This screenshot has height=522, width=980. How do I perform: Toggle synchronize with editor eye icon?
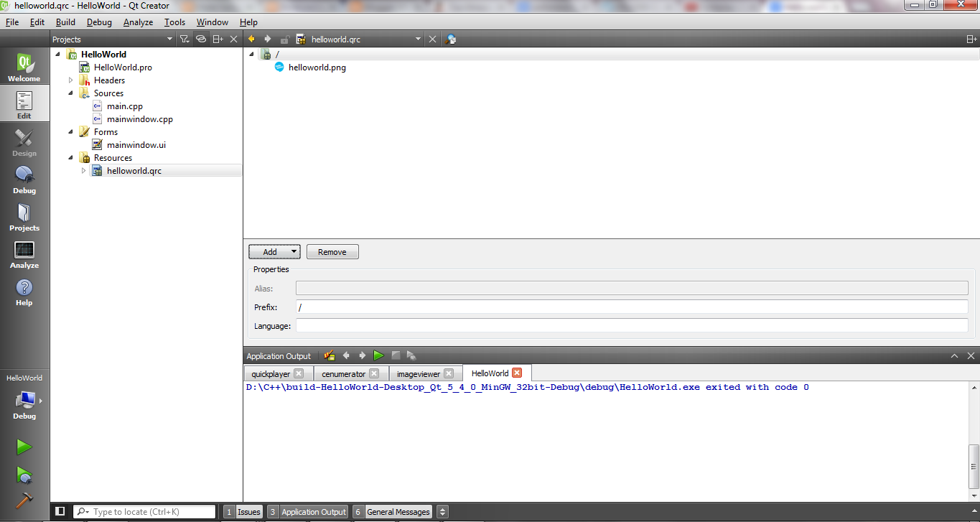(x=200, y=39)
